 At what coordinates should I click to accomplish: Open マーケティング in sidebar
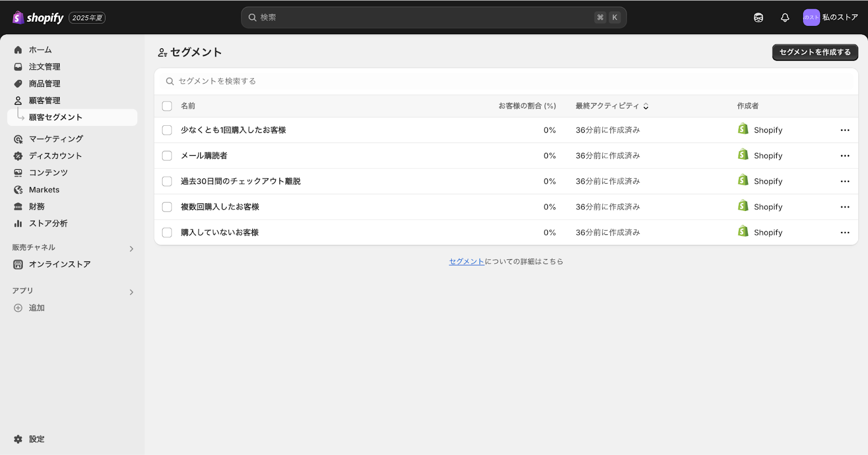(72, 139)
